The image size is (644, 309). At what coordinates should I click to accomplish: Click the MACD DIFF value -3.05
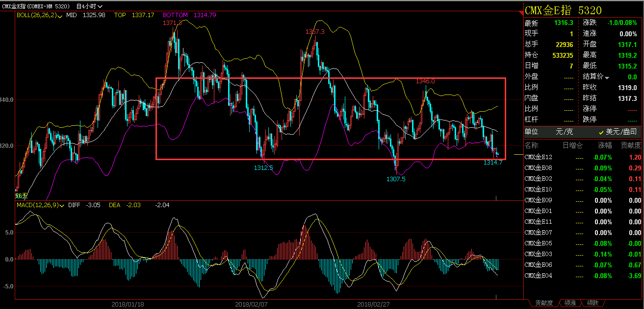click(x=93, y=205)
